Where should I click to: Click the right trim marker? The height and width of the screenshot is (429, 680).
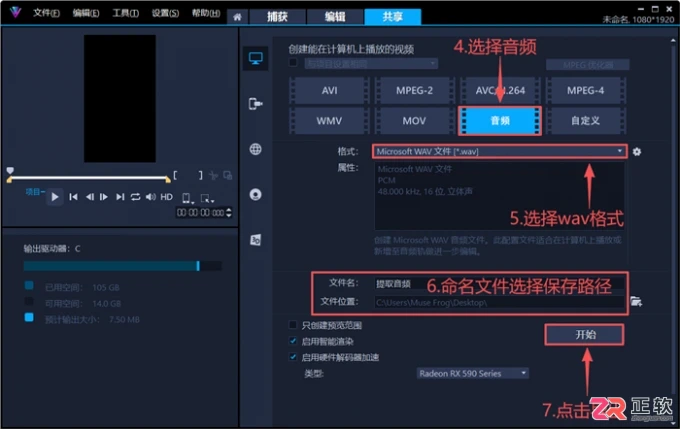pyautogui.click(x=168, y=179)
